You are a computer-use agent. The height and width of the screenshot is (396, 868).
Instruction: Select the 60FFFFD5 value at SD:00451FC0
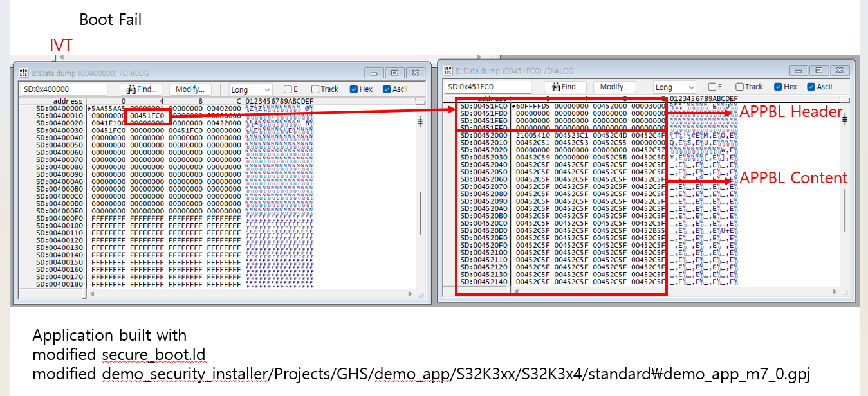coord(531,106)
